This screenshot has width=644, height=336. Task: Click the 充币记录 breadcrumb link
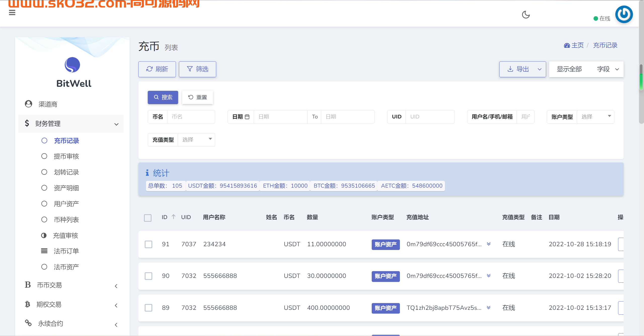(x=605, y=45)
